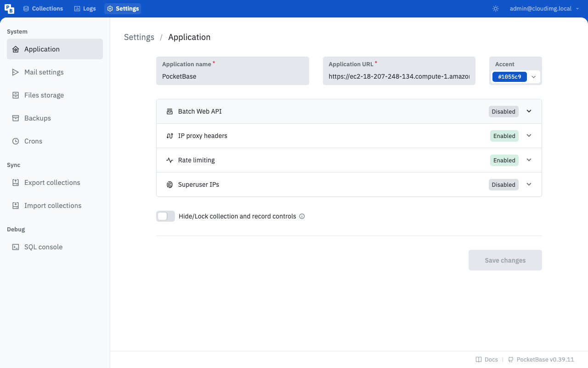Click the Application name input field
Image resolution: width=588 pixels, height=368 pixels.
click(x=232, y=71)
